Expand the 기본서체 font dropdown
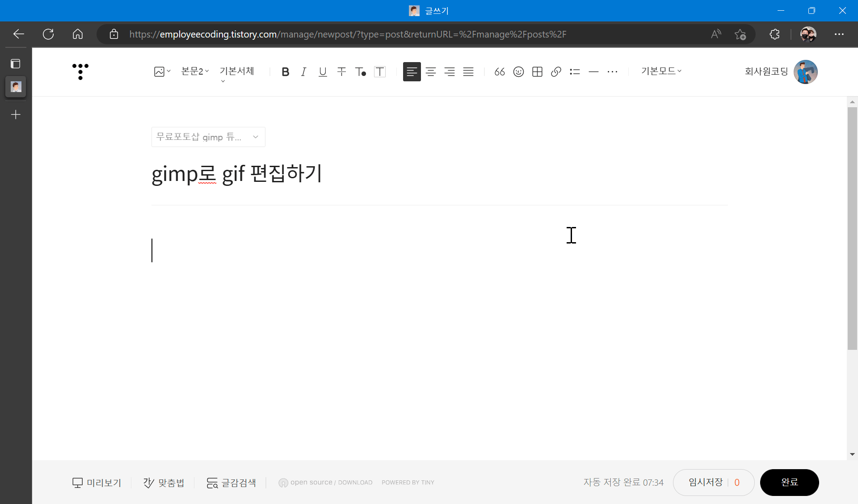This screenshot has height=504, width=858. 237,71
